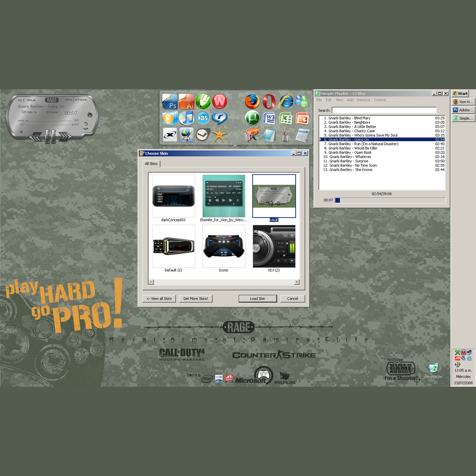Click the blue BS circle icon
Screen dimensions: 476x476
tap(203, 118)
